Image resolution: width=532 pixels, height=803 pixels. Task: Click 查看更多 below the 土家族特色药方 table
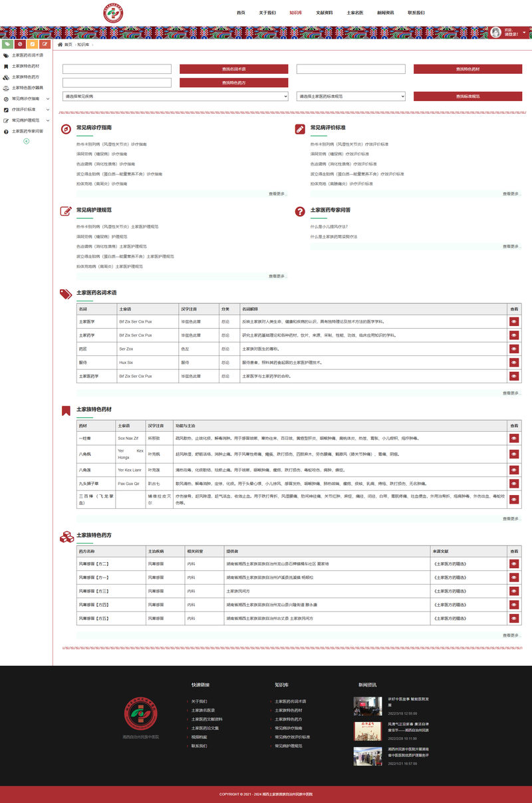(511, 635)
